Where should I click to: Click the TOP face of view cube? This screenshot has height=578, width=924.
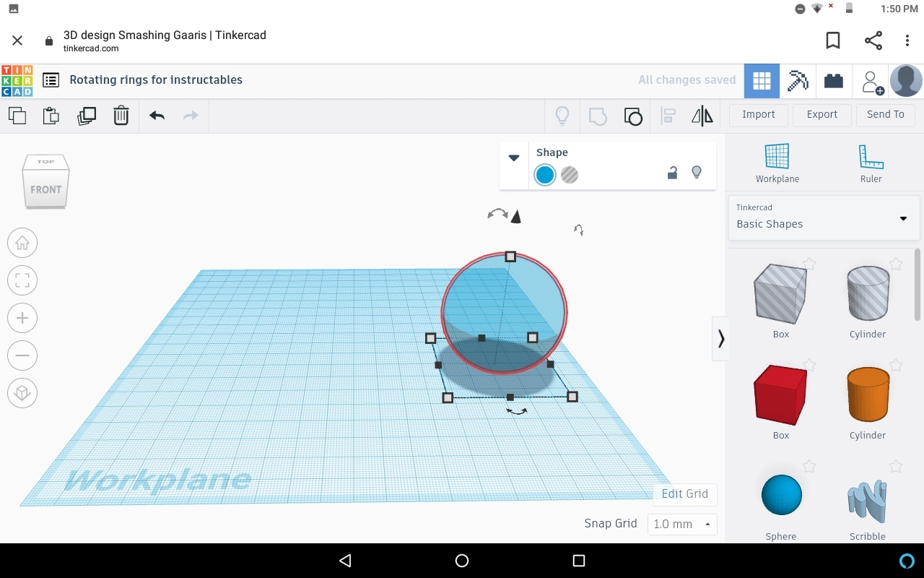(46, 162)
